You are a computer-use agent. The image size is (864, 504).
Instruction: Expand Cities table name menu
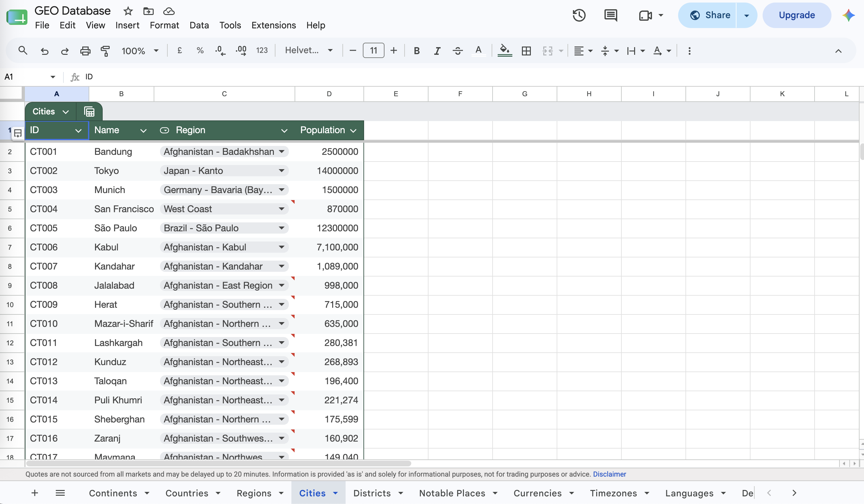[65, 112]
